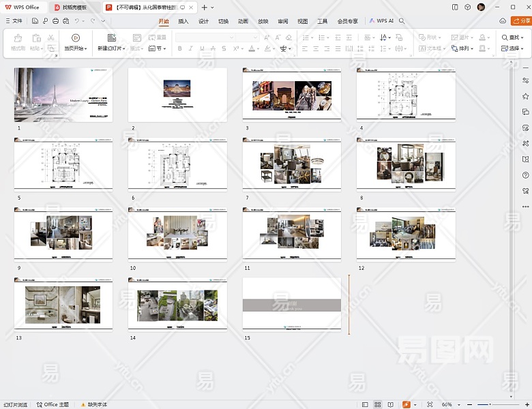Open the sidebar more options ellipsis
The width and height of the screenshot is (532, 409).
pyautogui.click(x=525, y=207)
